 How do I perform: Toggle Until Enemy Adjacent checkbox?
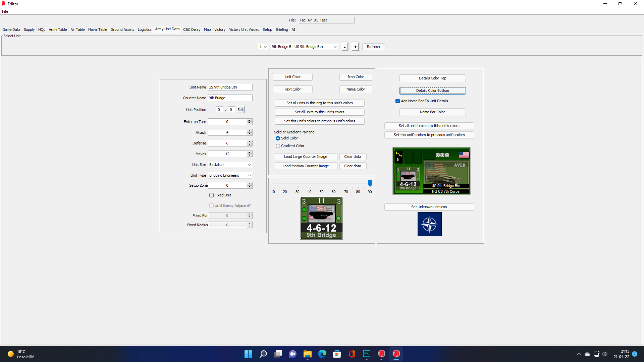coord(211,205)
